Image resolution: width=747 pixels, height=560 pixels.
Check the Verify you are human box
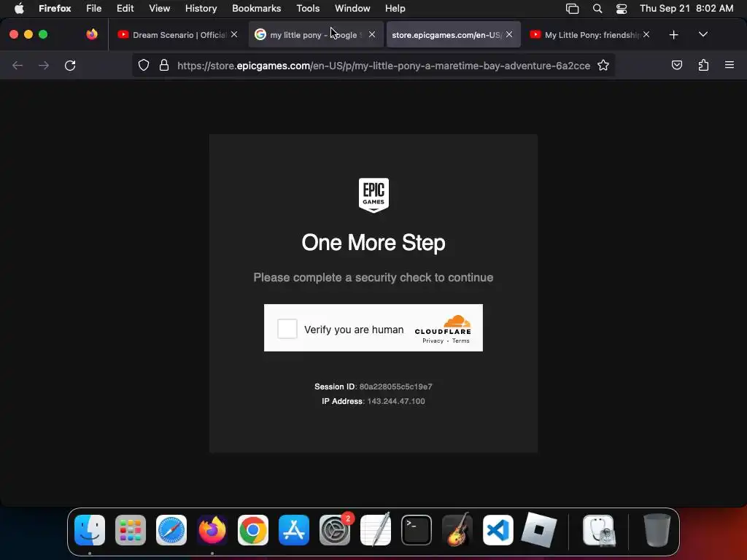click(x=287, y=329)
